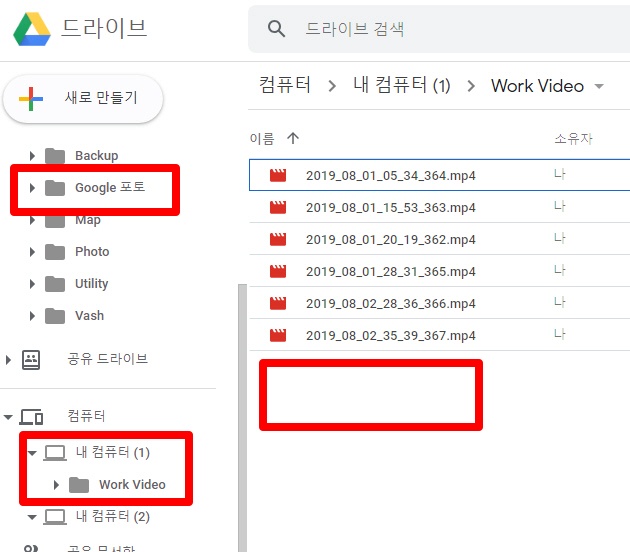
Task: Click the laptop icon of 내 컴퓨터 (1)
Action: tap(55, 453)
